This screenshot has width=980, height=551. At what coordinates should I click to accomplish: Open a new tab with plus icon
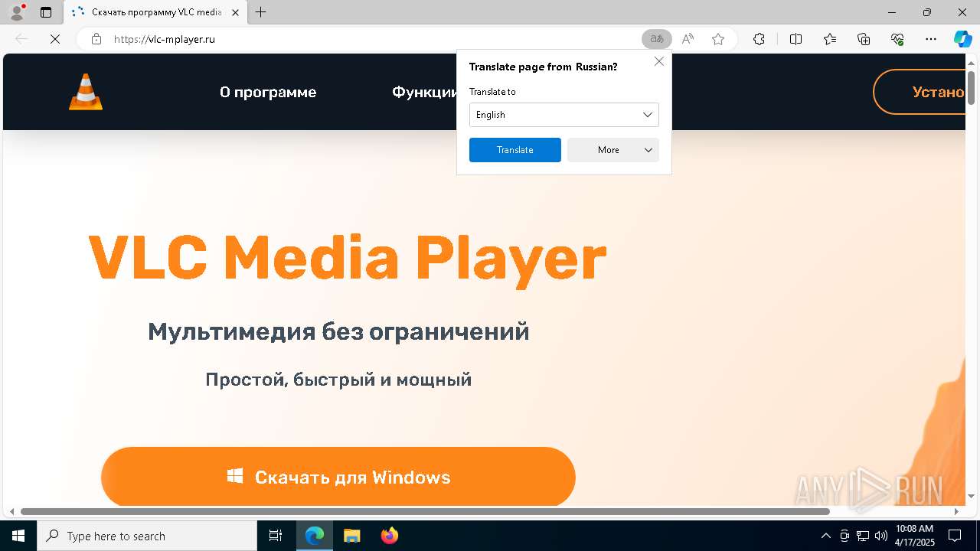[x=261, y=12]
